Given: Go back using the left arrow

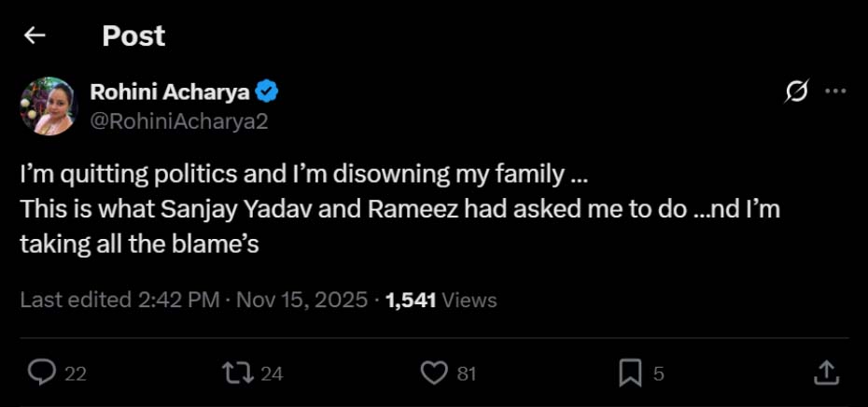Looking at the screenshot, I should click(x=35, y=35).
